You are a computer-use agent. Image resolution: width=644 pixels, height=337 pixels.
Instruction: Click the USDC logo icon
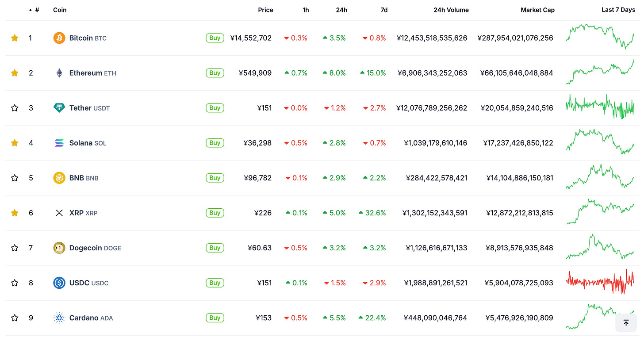click(x=59, y=283)
